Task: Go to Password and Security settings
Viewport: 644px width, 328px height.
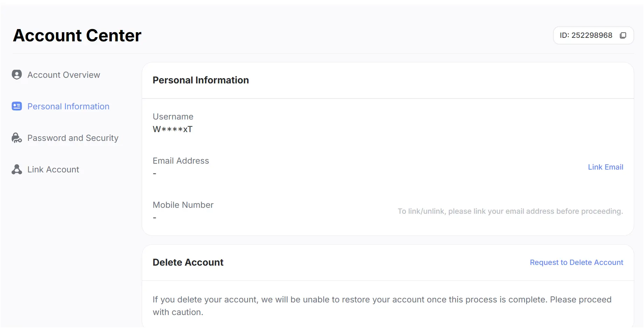Action: pos(73,138)
